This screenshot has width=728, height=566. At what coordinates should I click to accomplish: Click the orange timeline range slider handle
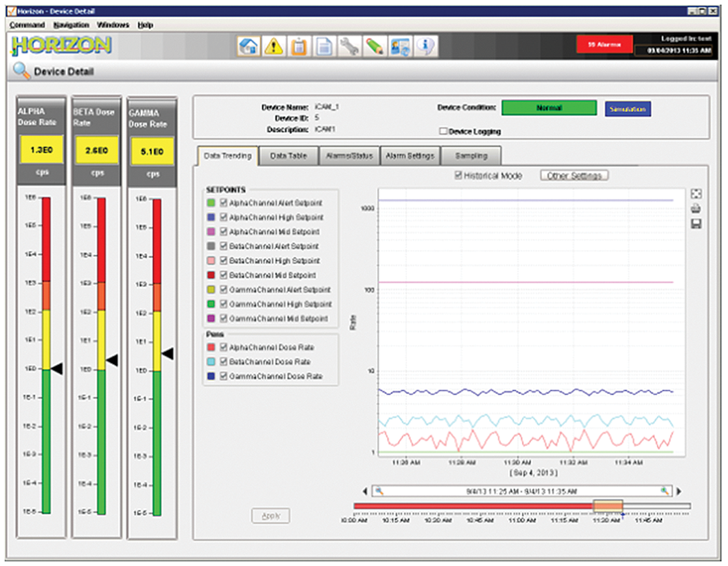pyautogui.click(x=608, y=507)
